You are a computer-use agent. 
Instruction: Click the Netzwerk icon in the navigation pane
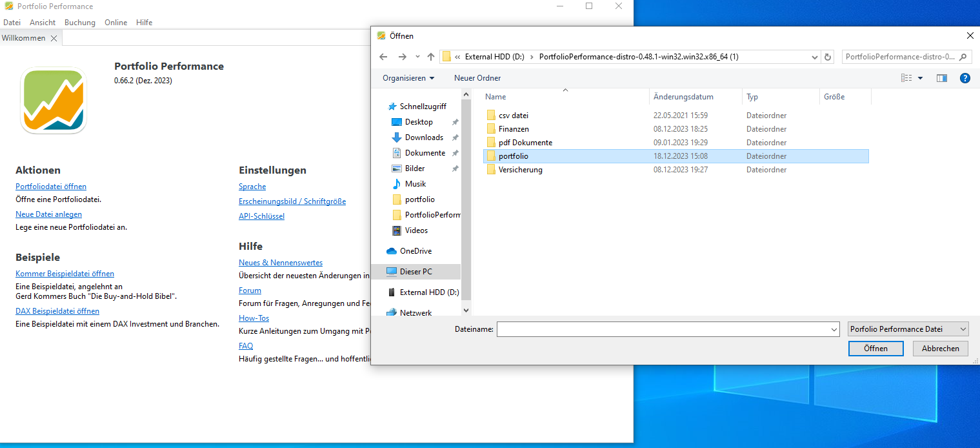pos(392,313)
